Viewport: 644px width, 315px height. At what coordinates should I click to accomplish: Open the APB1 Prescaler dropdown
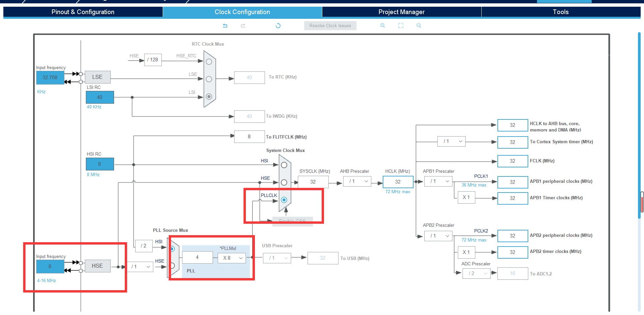(x=439, y=181)
